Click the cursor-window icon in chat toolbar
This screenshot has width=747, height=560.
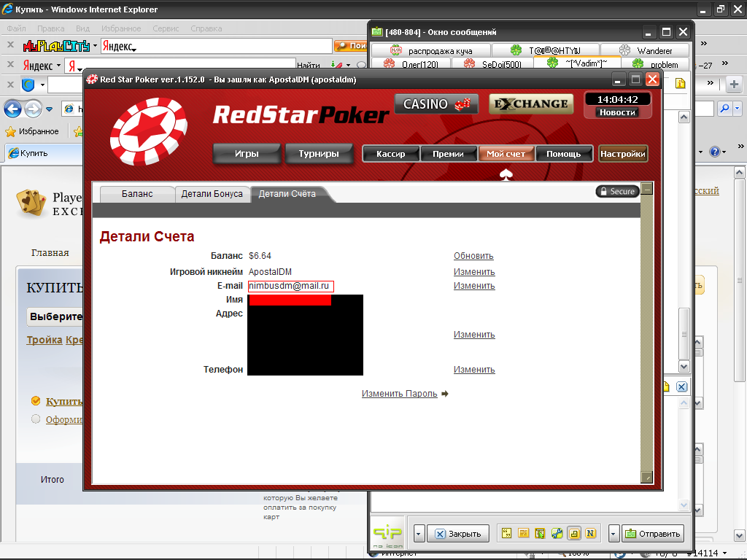pos(540,533)
